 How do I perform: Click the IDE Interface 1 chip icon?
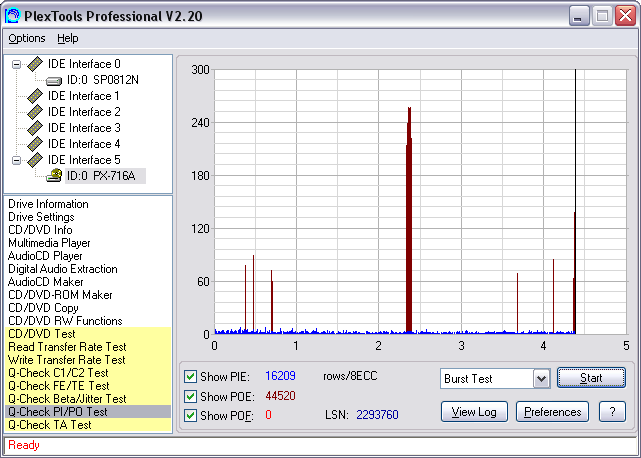point(35,96)
